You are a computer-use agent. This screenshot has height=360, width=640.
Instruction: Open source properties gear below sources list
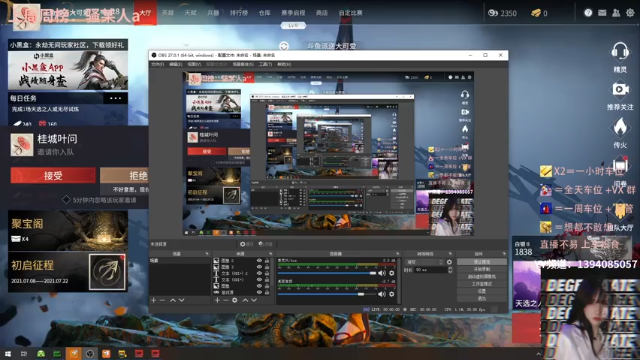click(235, 300)
